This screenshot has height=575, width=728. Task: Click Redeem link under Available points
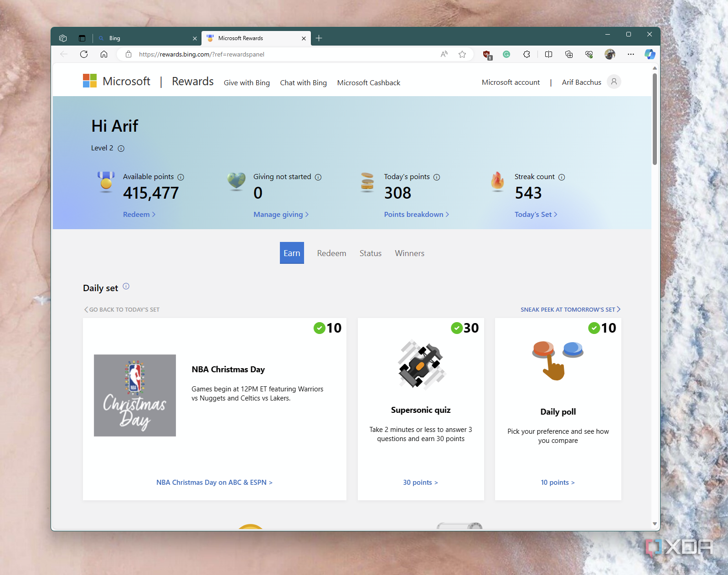pyautogui.click(x=139, y=214)
